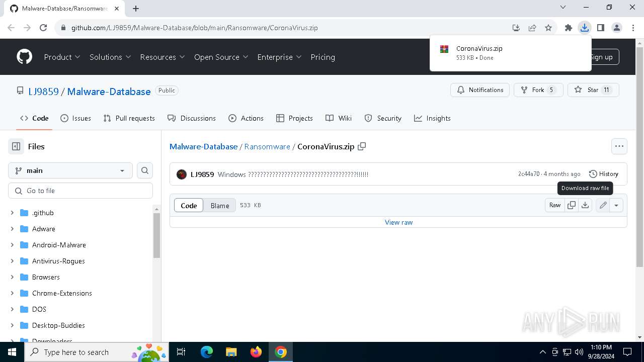644x362 pixels.
Task: Open the Actions tab
Action: point(246,118)
